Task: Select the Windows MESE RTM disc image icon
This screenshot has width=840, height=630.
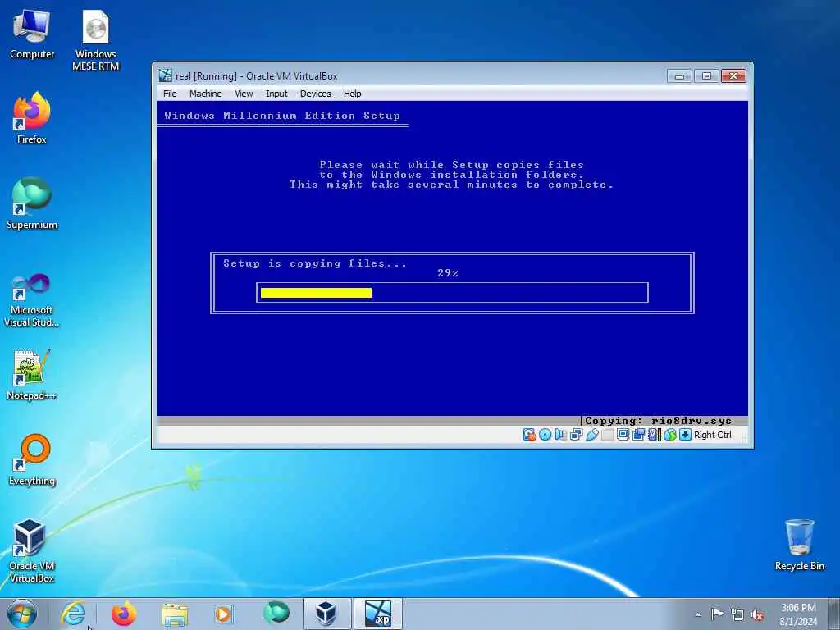Action: (96, 41)
